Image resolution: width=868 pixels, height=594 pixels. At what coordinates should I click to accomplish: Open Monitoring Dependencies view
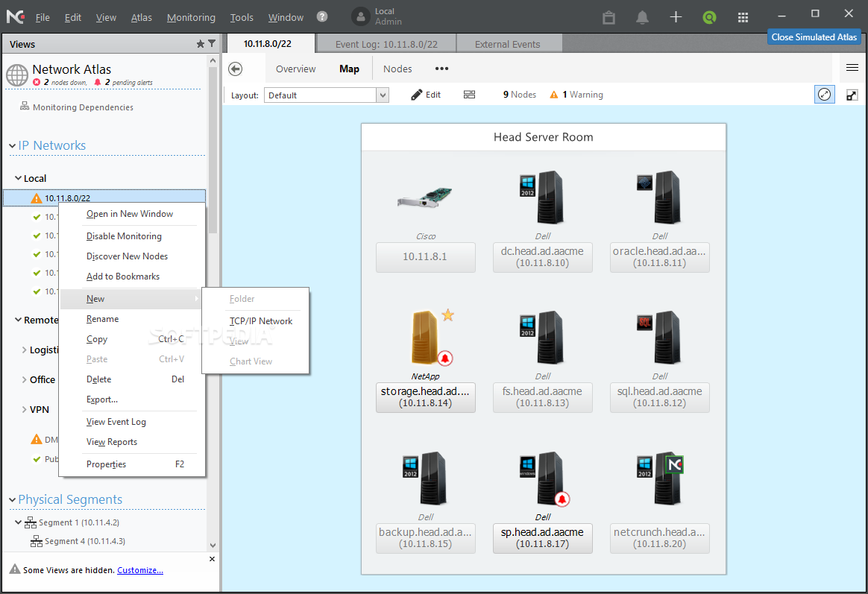[x=77, y=107]
